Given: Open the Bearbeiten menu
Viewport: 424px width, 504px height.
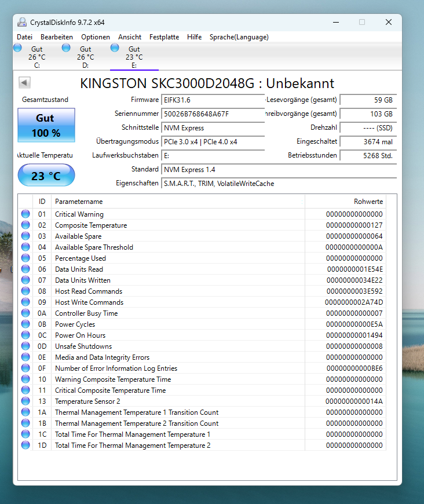Looking at the screenshot, I should [x=57, y=37].
